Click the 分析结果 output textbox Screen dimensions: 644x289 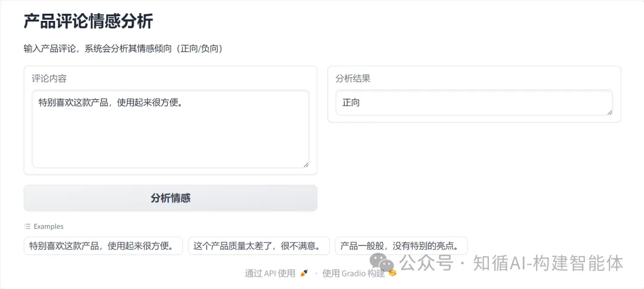474,103
